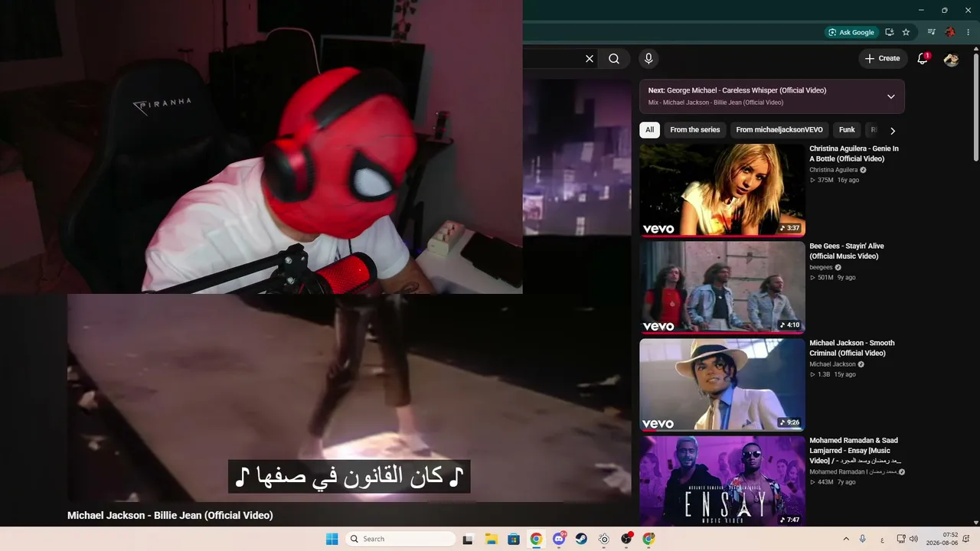This screenshot has height=551, width=980.
Task: Bookmark this page with the star icon
Action: click(906, 32)
